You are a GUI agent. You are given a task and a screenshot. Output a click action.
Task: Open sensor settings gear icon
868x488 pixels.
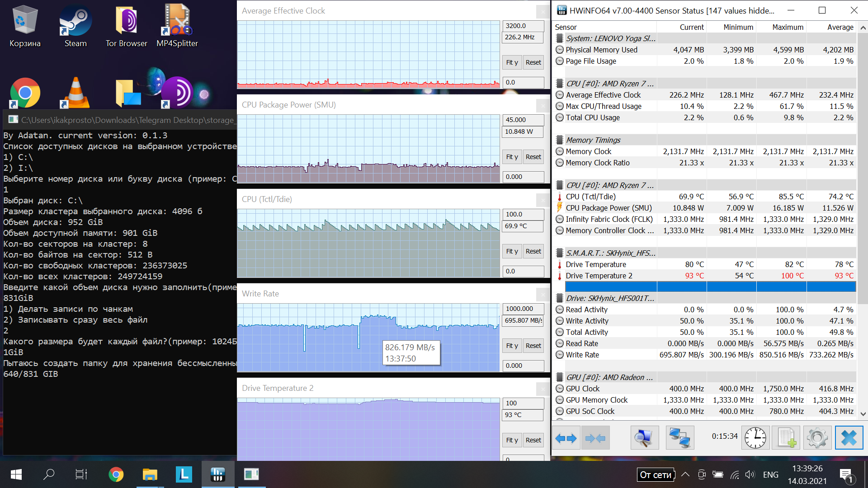click(817, 438)
